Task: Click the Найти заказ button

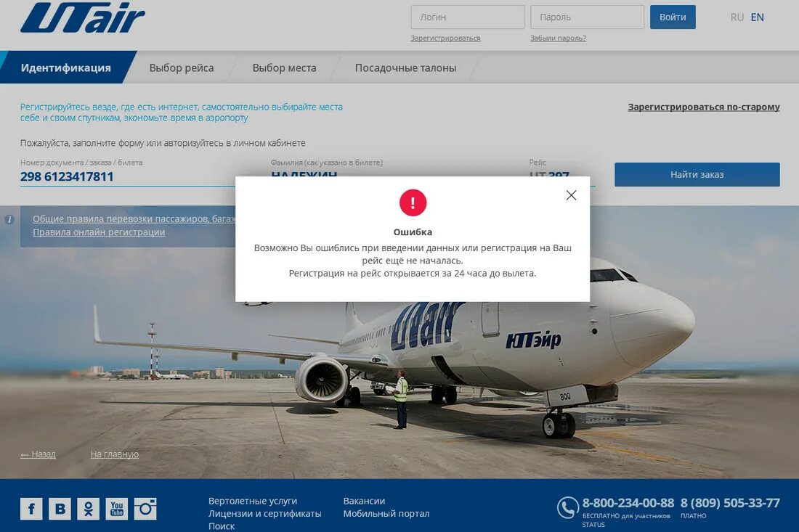Action: pos(697,175)
